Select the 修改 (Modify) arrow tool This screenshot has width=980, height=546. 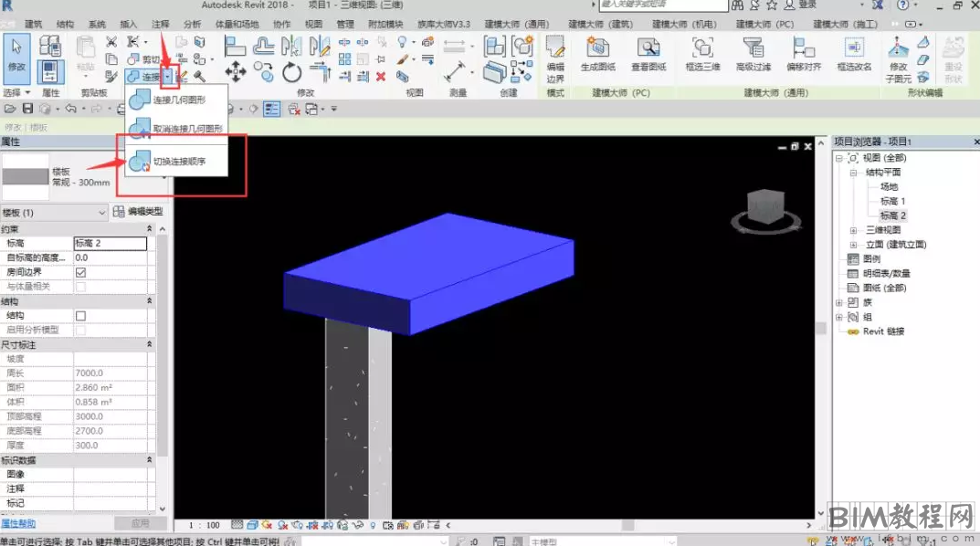(x=16, y=58)
